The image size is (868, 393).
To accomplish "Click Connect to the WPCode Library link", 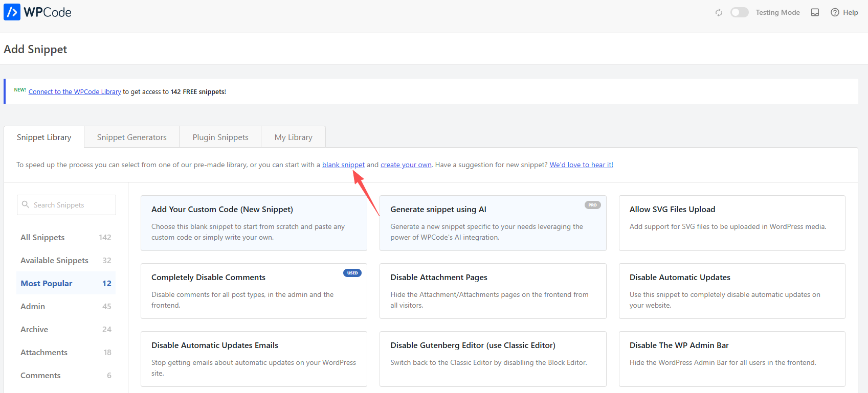I will 75,92.
